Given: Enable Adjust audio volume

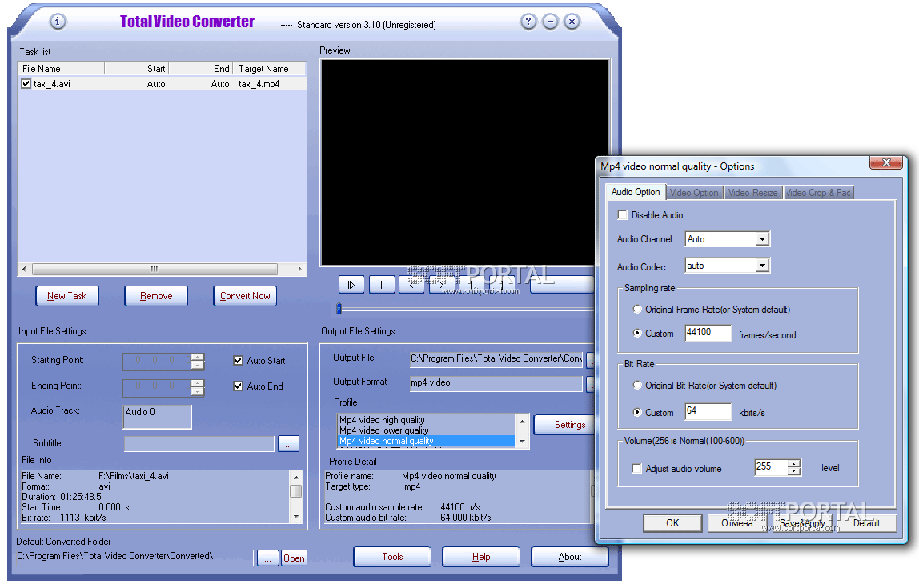Looking at the screenshot, I should [x=636, y=469].
